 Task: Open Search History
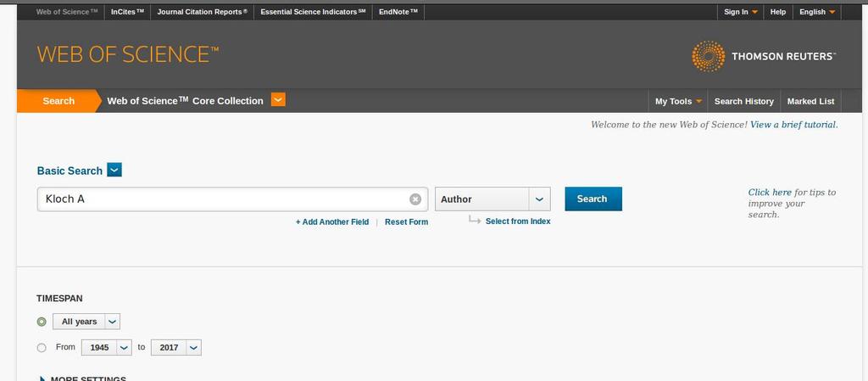point(743,101)
